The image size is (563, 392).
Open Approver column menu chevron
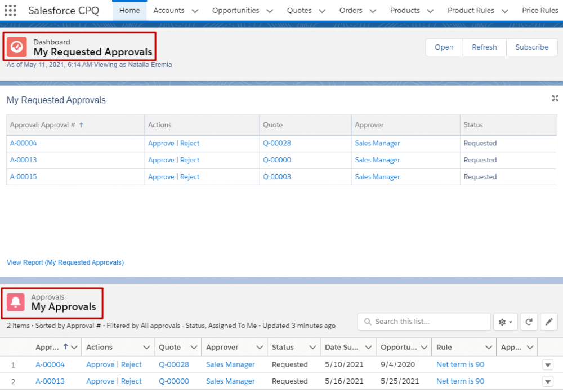259,348
